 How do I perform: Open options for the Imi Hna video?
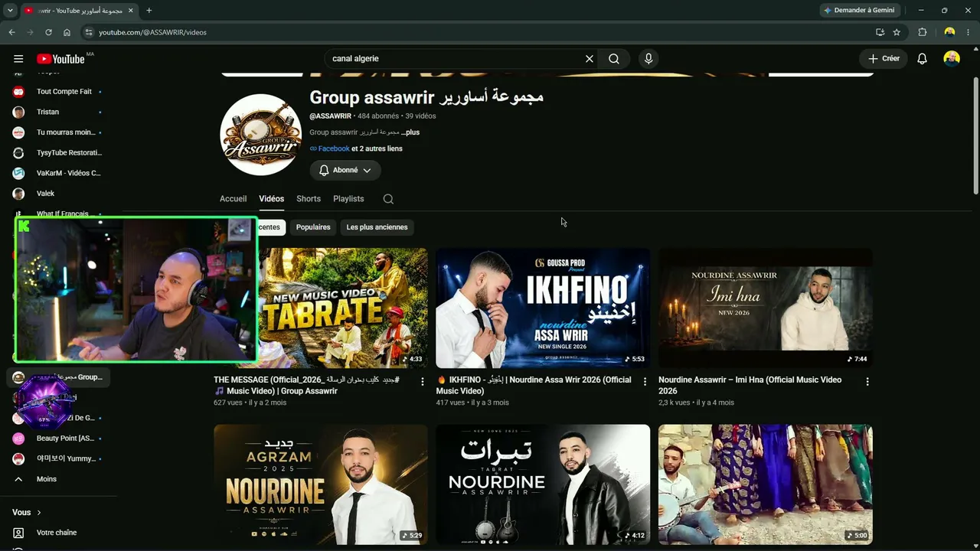click(867, 381)
